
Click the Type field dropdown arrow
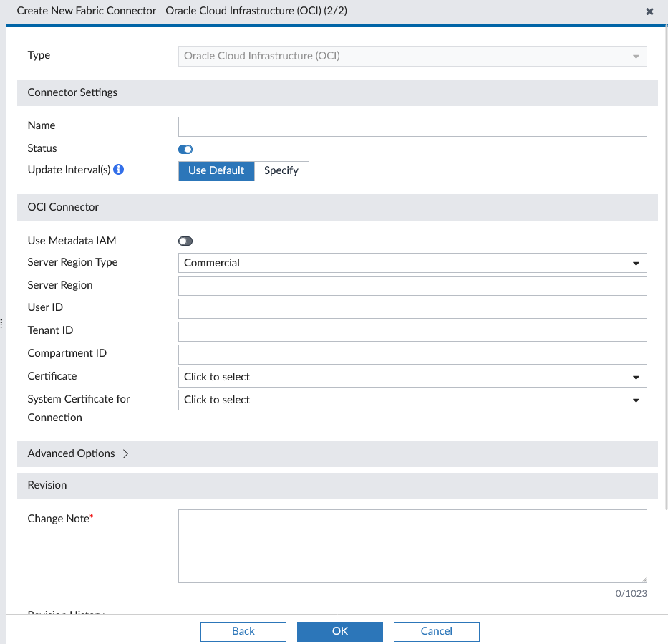[635, 56]
